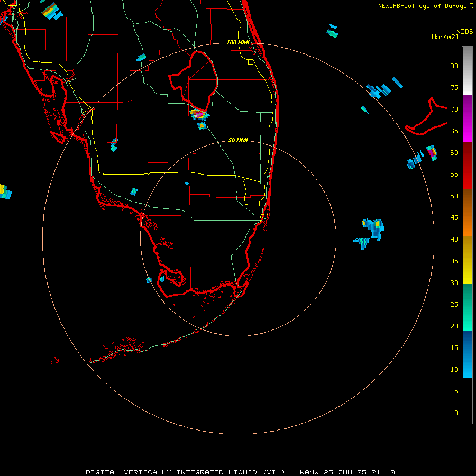Click the Digital Vertically Integrated Liquid caption
This screenshot has width=476, height=476.
click(x=241, y=472)
